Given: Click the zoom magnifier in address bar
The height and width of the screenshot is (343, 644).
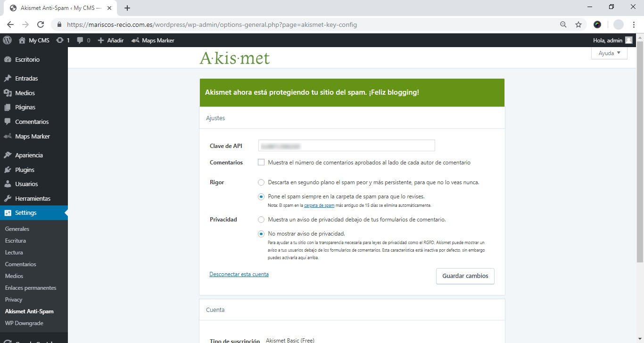Looking at the screenshot, I should tap(563, 24).
